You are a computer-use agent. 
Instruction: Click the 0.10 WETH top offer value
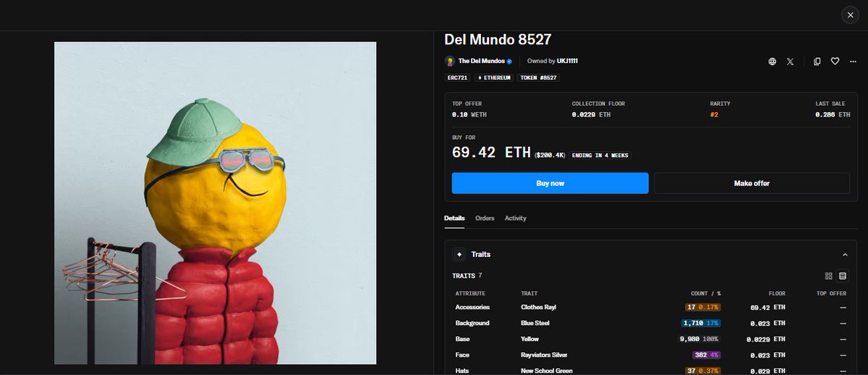pos(469,114)
